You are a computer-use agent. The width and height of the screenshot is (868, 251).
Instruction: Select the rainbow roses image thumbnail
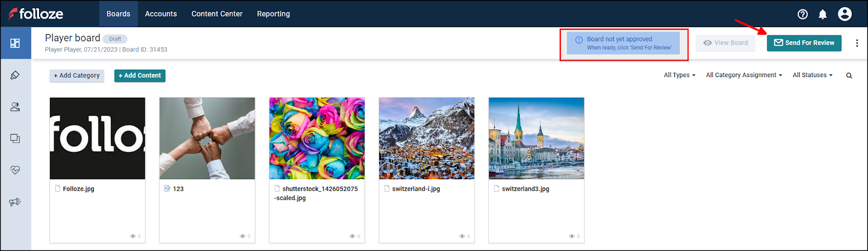317,138
